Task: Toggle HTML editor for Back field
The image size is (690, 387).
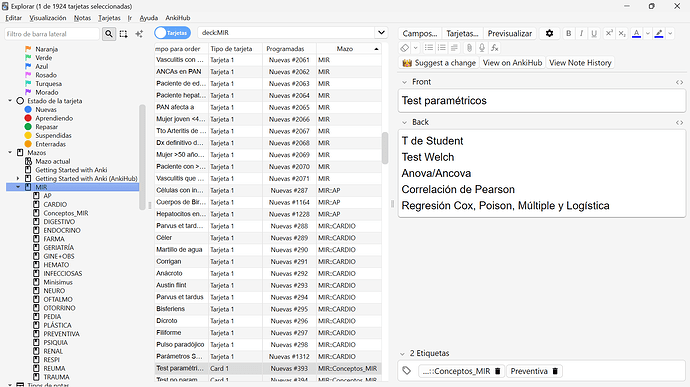Action: pyautogui.click(x=679, y=122)
